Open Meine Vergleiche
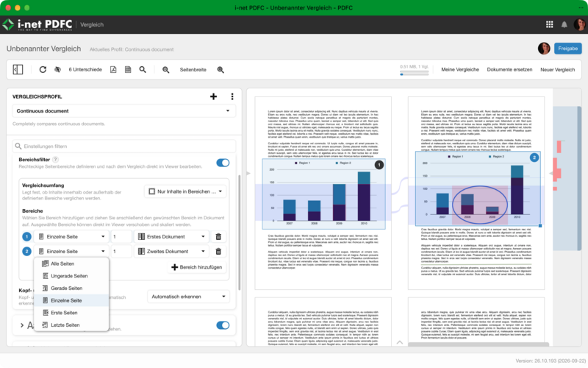This screenshot has width=588, height=368. point(460,69)
